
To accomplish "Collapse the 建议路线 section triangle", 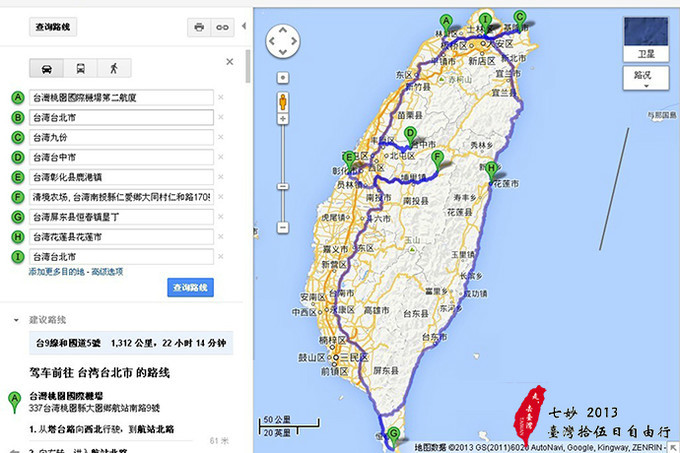I will point(16,320).
